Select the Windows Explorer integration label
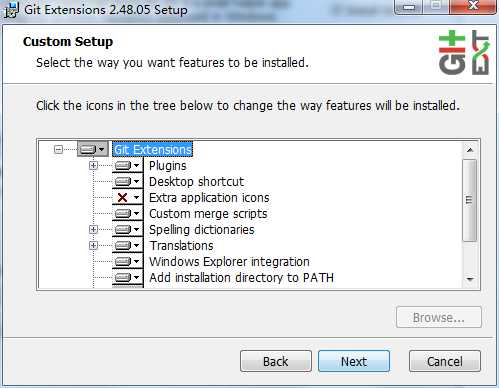This screenshot has height=388, width=499. pyautogui.click(x=229, y=262)
